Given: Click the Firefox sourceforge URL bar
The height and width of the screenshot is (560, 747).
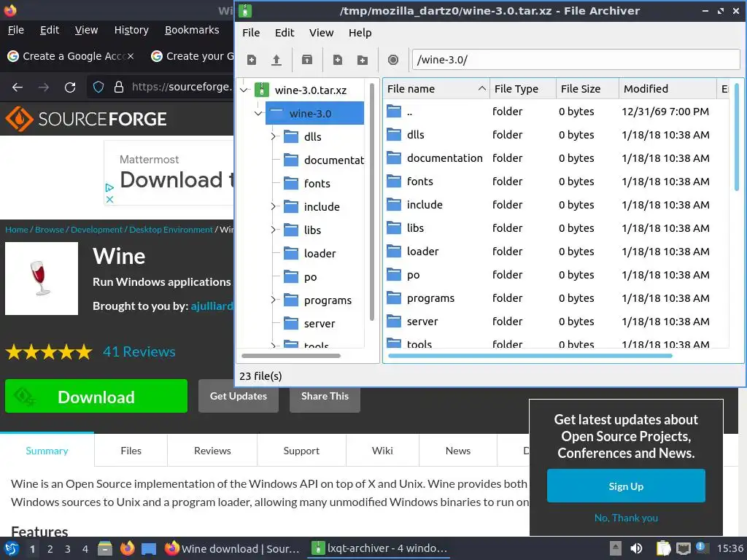Looking at the screenshot, I should [181, 87].
